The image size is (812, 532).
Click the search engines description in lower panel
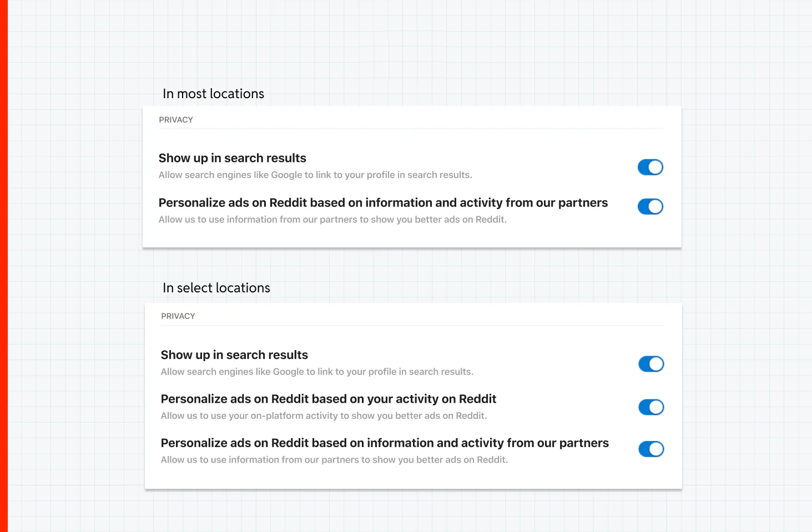pos(317,372)
